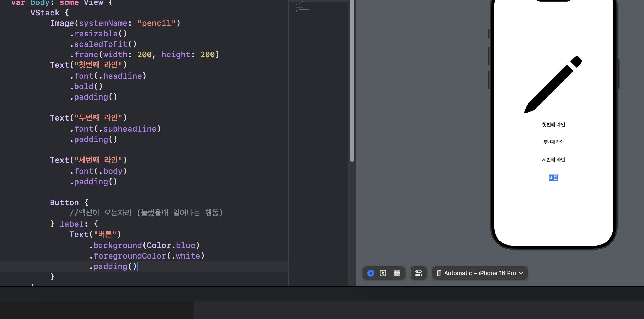Open the preview Variants grid
The height and width of the screenshot is (319, 644).
point(397,273)
